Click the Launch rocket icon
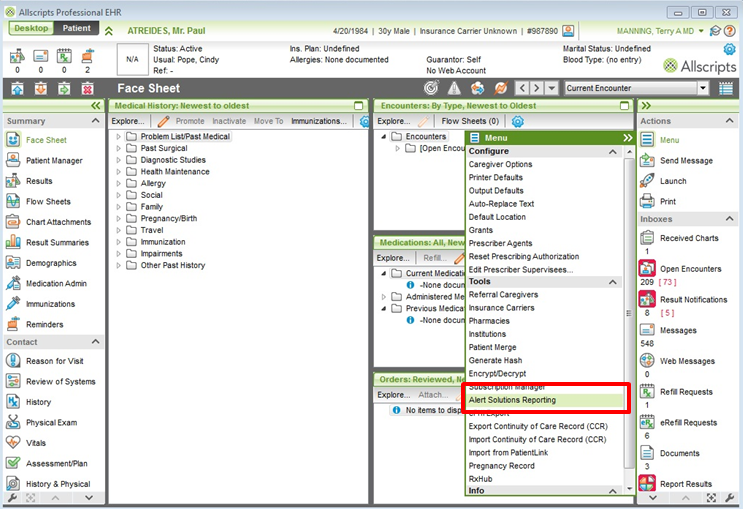The image size is (743, 509). pos(647,181)
